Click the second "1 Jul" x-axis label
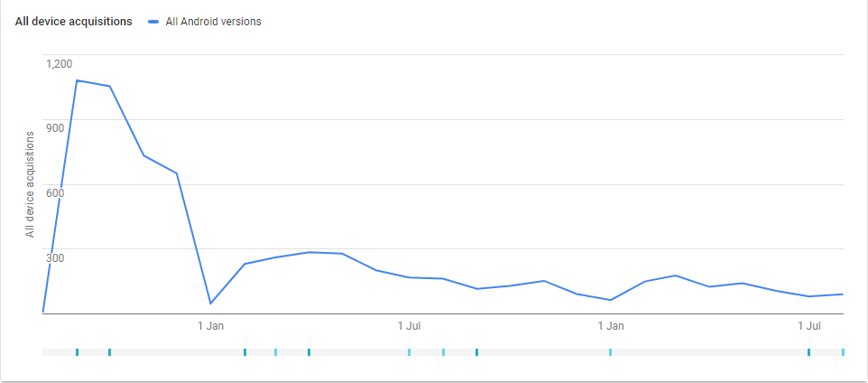The height and width of the screenshot is (383, 868). [809, 326]
